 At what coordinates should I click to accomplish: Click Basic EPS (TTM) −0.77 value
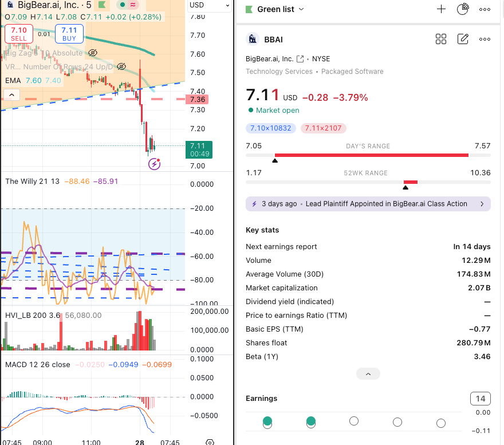pyautogui.click(x=479, y=329)
